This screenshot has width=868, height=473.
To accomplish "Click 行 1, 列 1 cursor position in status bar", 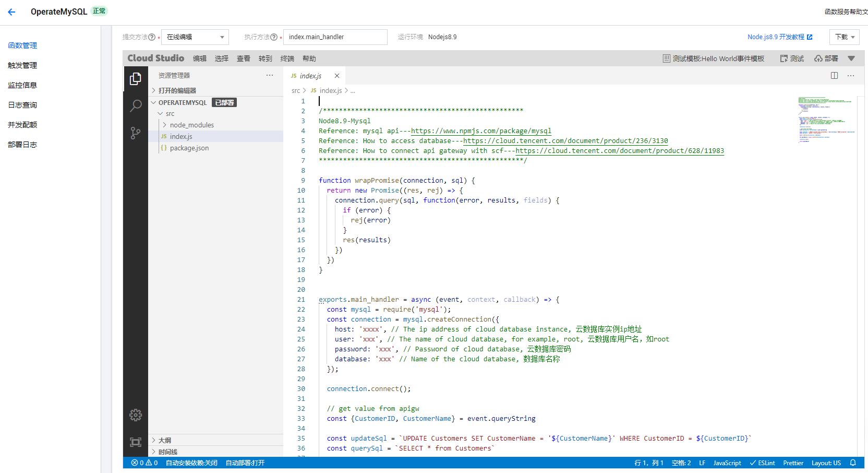I will coord(648,463).
